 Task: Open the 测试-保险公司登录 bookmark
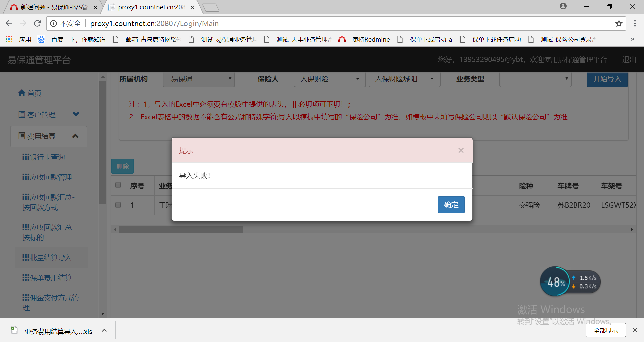click(562, 40)
